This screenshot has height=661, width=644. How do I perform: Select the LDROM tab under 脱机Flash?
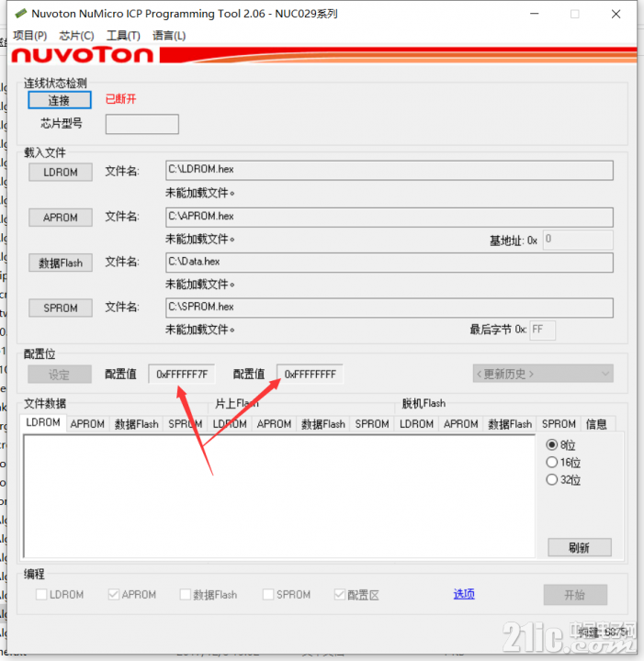[416, 423]
